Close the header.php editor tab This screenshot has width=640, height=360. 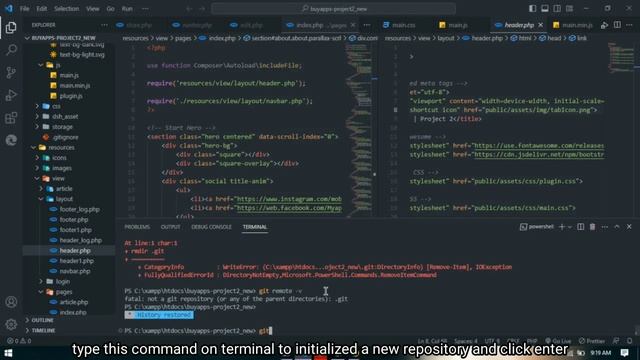(x=540, y=25)
